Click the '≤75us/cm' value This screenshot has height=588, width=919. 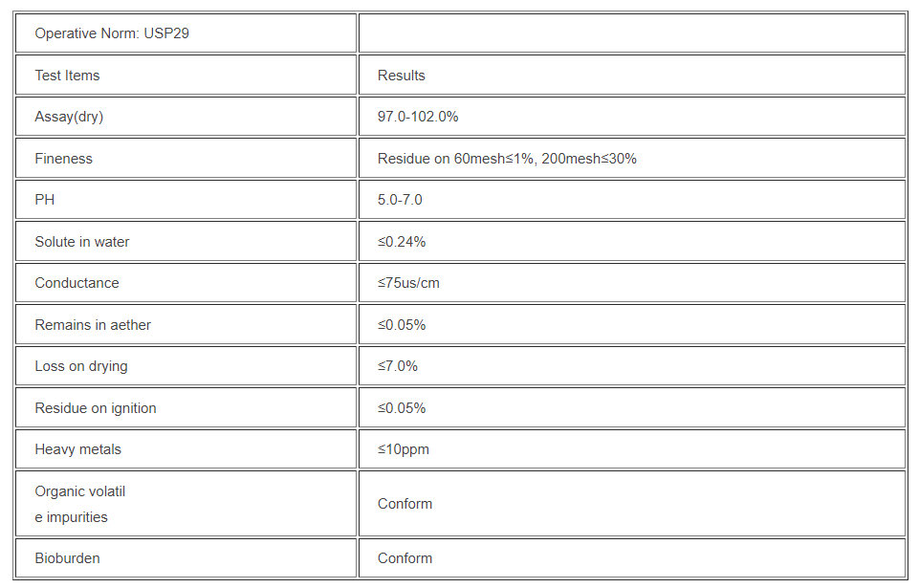point(408,283)
